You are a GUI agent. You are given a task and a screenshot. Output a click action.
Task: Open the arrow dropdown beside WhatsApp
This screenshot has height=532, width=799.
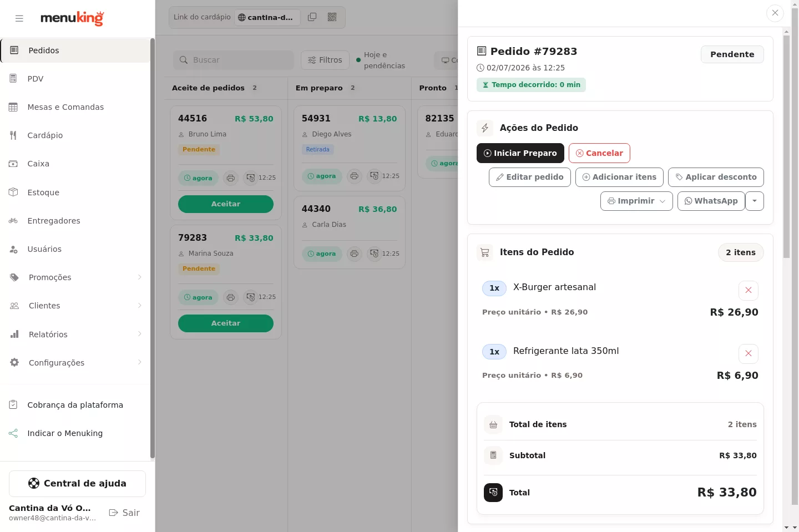point(755,201)
